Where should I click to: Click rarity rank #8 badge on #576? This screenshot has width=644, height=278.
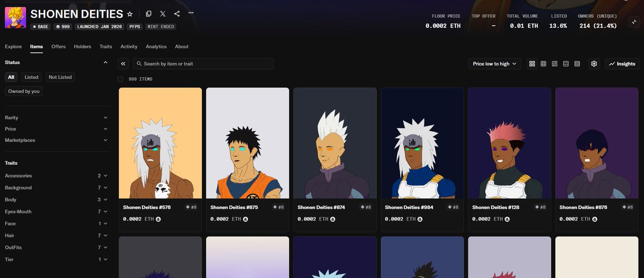tap(191, 207)
